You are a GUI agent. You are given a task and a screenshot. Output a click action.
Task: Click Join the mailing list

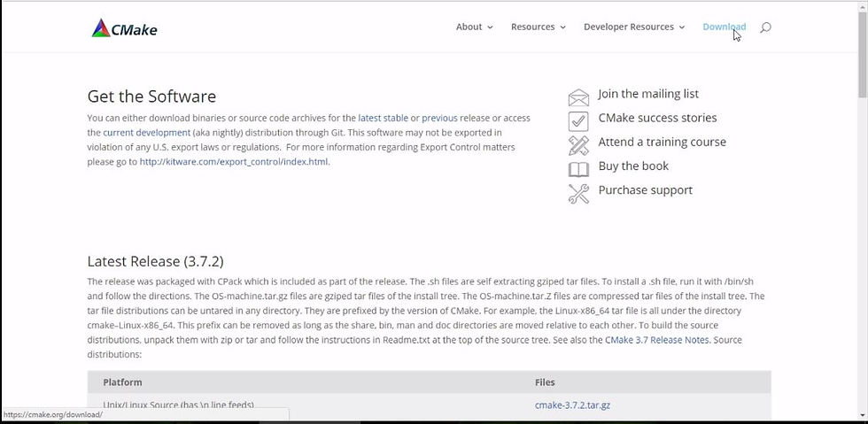coord(648,94)
